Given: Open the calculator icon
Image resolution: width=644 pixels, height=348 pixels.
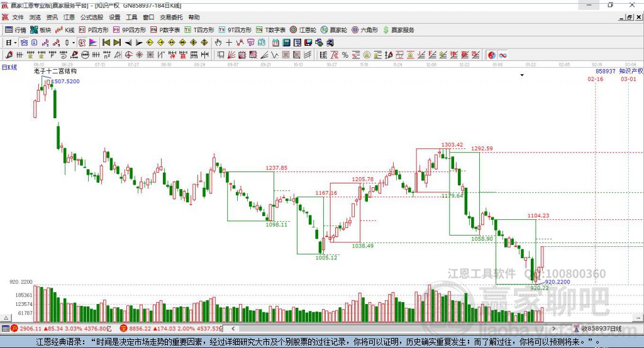Looking at the screenshot, I should click(286, 43).
